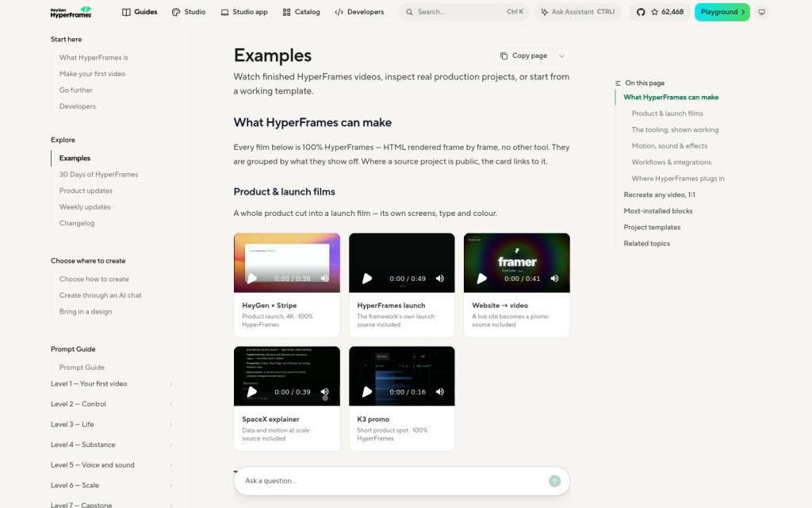Open the Changelog sidebar link
Viewport: 812px width, 508px height.
(x=77, y=223)
